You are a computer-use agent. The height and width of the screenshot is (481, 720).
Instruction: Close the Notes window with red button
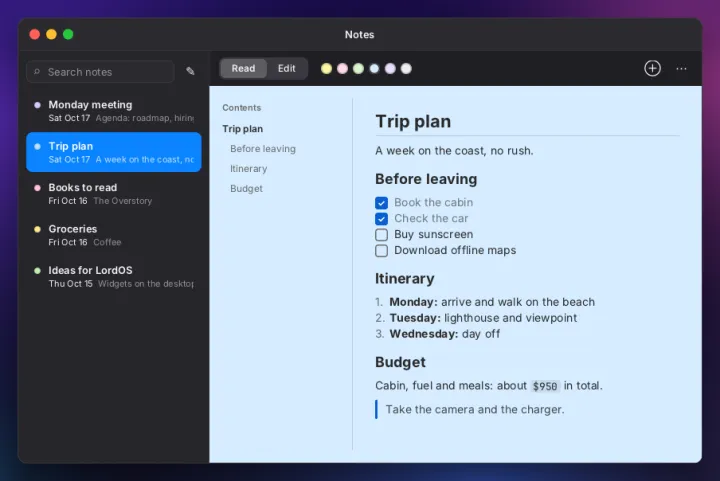[x=34, y=34]
